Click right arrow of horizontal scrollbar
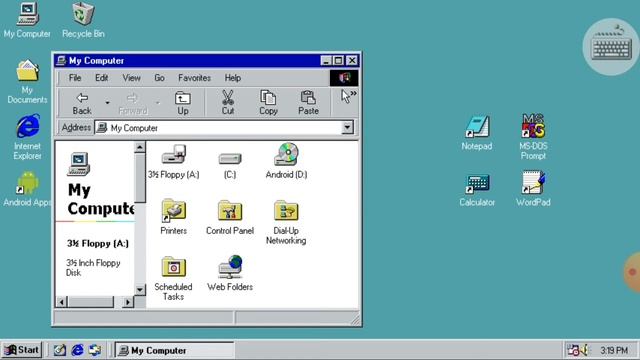The width and height of the screenshot is (640, 360). [x=127, y=302]
